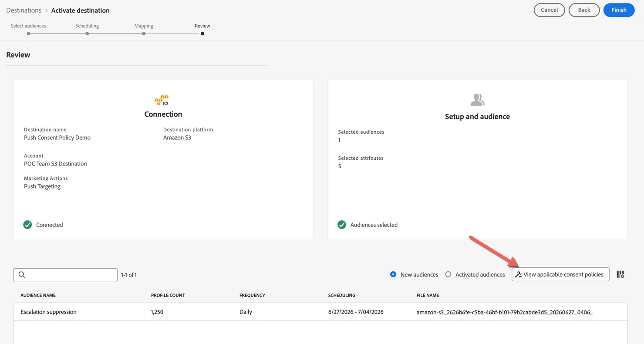
Task: Click the Profile Count column header
Action: coord(168,295)
